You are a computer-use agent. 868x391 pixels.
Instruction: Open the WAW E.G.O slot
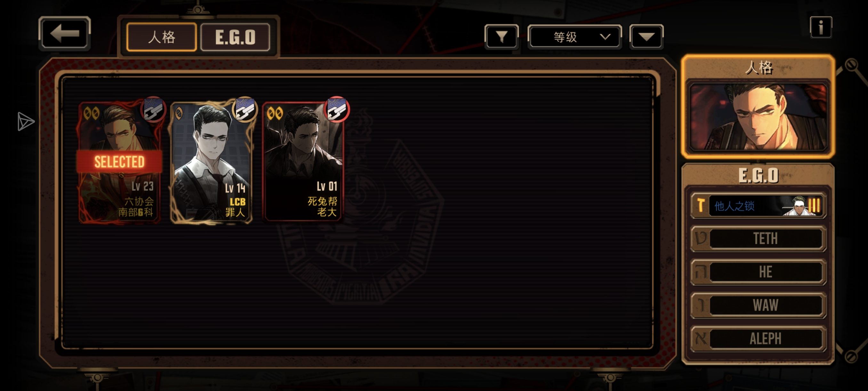tap(758, 305)
